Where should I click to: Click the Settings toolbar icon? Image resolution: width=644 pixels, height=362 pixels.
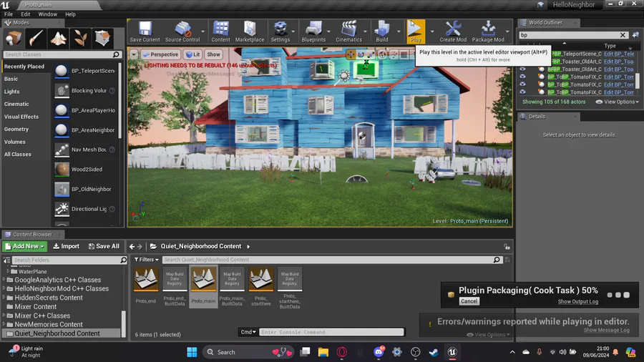(280, 31)
